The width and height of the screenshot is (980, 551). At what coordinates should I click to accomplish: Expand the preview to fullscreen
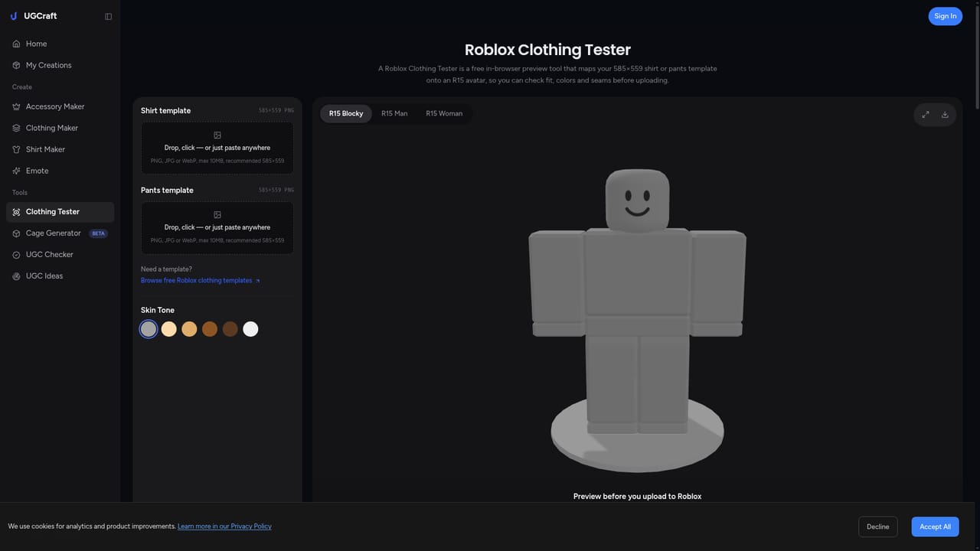(x=925, y=115)
